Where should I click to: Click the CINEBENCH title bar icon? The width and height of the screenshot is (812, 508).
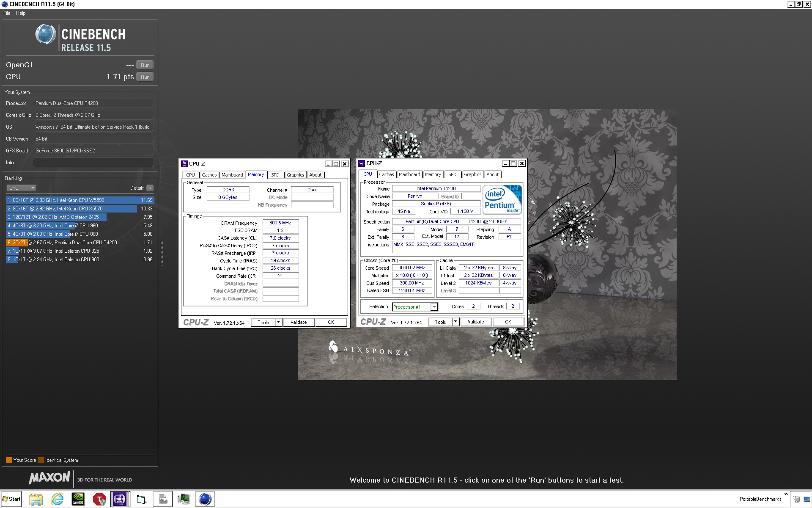tap(5, 4)
